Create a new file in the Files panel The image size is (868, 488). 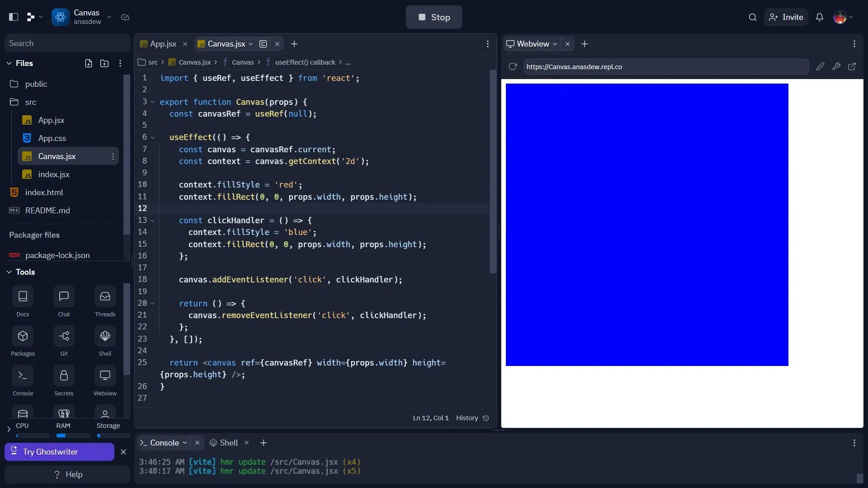88,63
